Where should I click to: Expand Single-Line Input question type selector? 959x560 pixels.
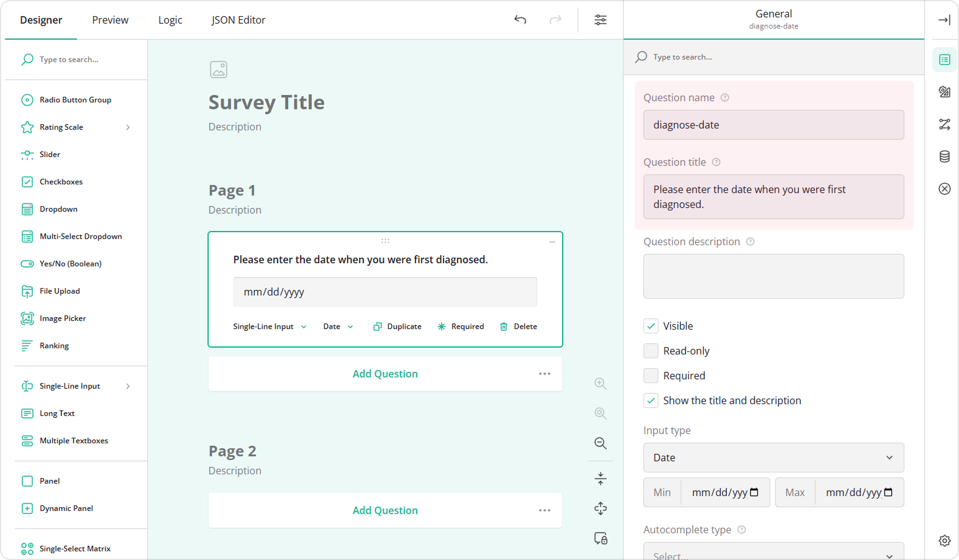pos(270,327)
